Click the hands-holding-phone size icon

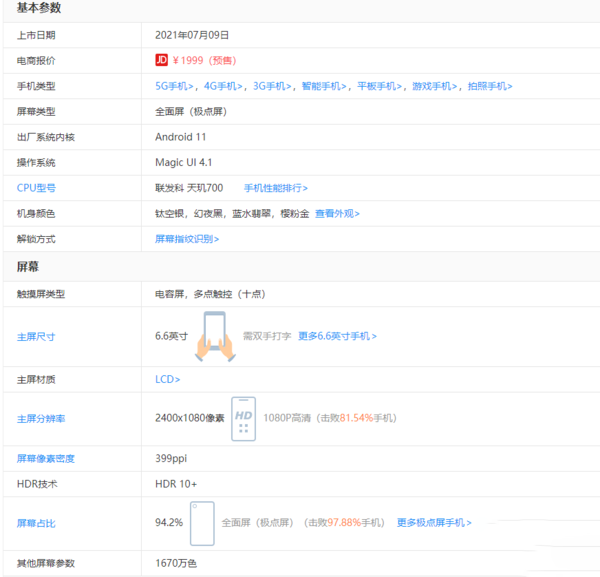point(214,335)
